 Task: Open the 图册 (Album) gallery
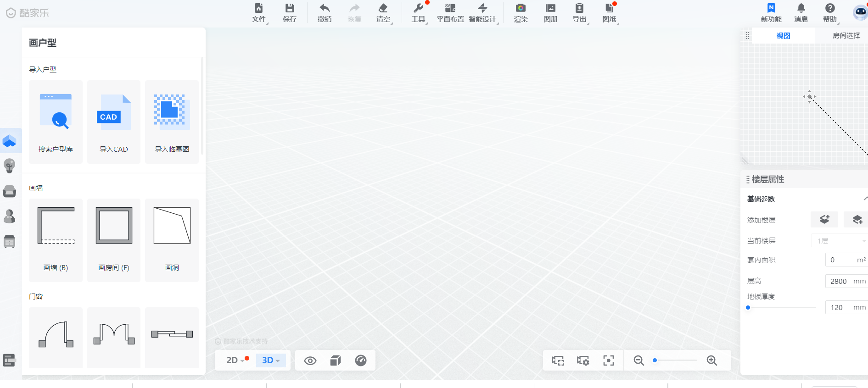(550, 13)
